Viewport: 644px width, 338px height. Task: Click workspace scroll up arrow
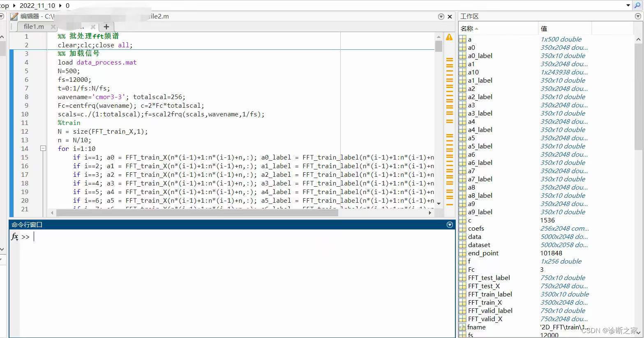(638, 39)
